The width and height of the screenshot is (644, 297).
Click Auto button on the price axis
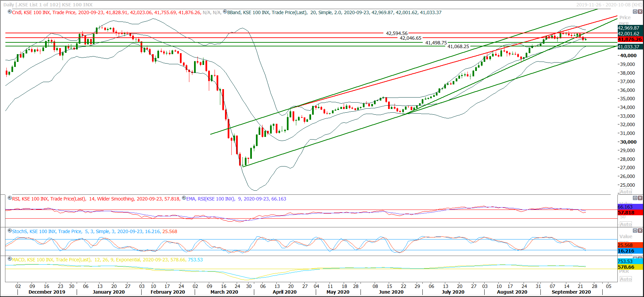tap(626, 192)
